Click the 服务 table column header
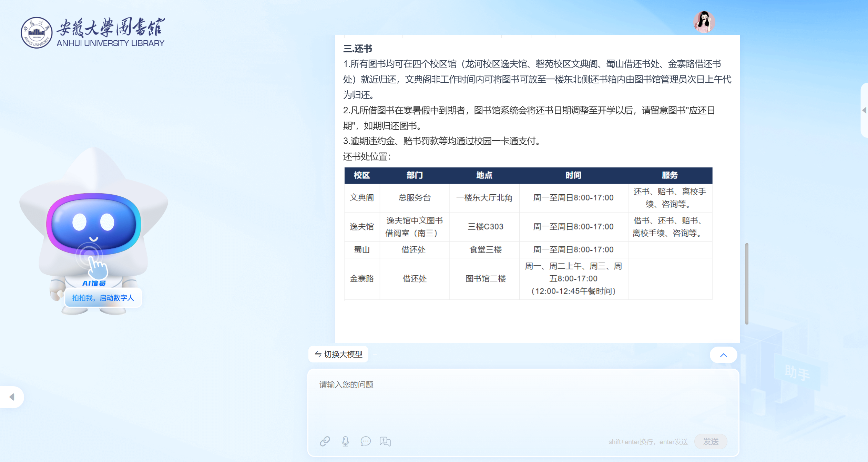The width and height of the screenshot is (868, 462). 670,175
